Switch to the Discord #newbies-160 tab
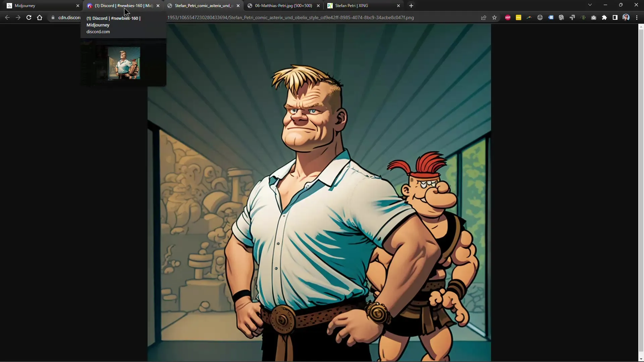The height and width of the screenshot is (362, 644). 122,6
